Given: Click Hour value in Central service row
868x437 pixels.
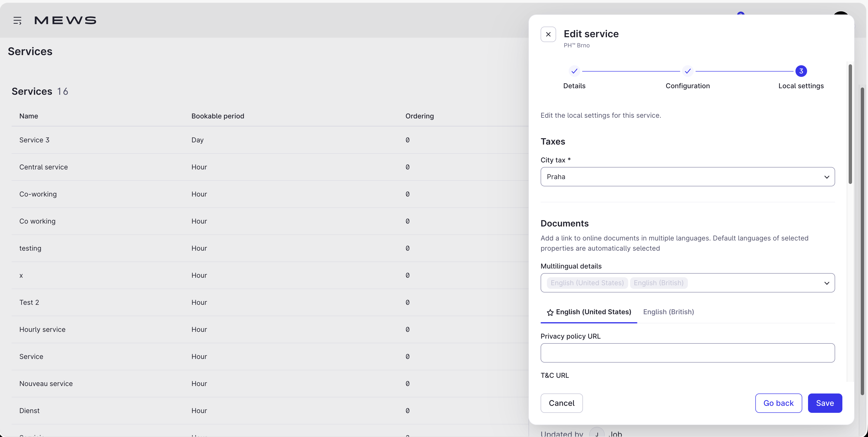Looking at the screenshot, I should pos(199,167).
